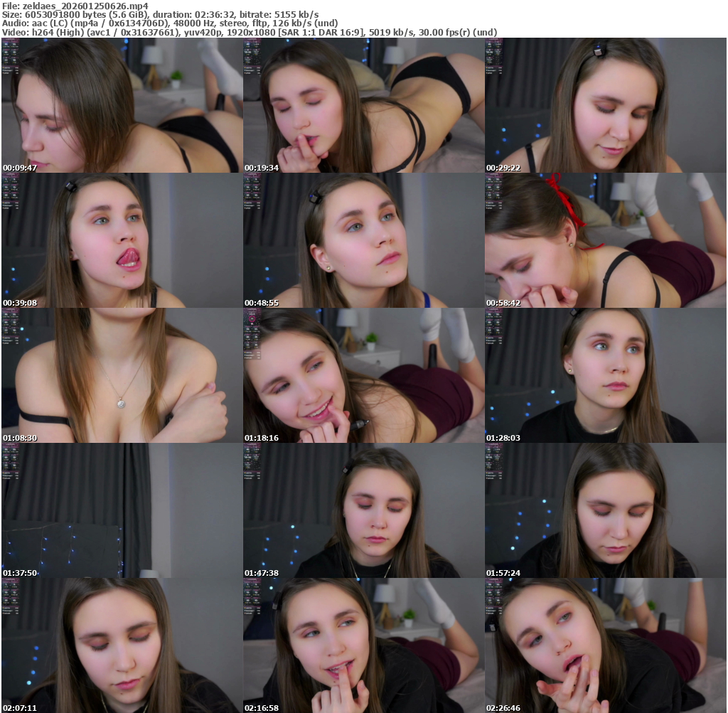Open the thumbnail at timestamp 00:09:47
Viewport: 728px width, 713px height.
(122, 105)
